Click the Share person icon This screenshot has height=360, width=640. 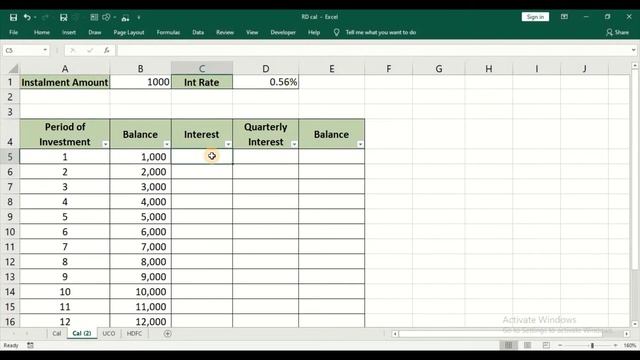pos(609,32)
